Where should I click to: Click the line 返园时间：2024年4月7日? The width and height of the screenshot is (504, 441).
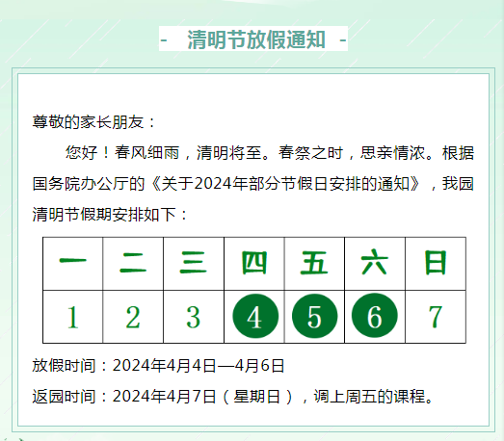tap(123, 397)
